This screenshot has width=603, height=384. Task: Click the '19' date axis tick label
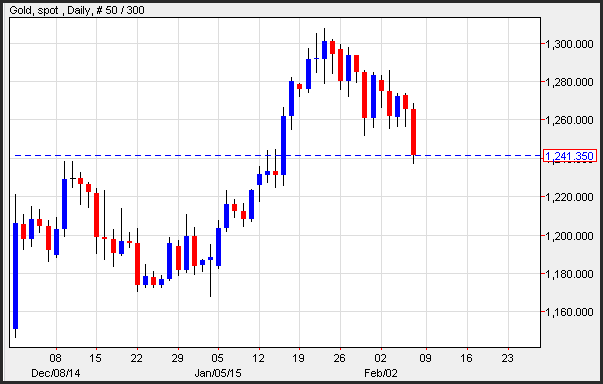tap(299, 358)
